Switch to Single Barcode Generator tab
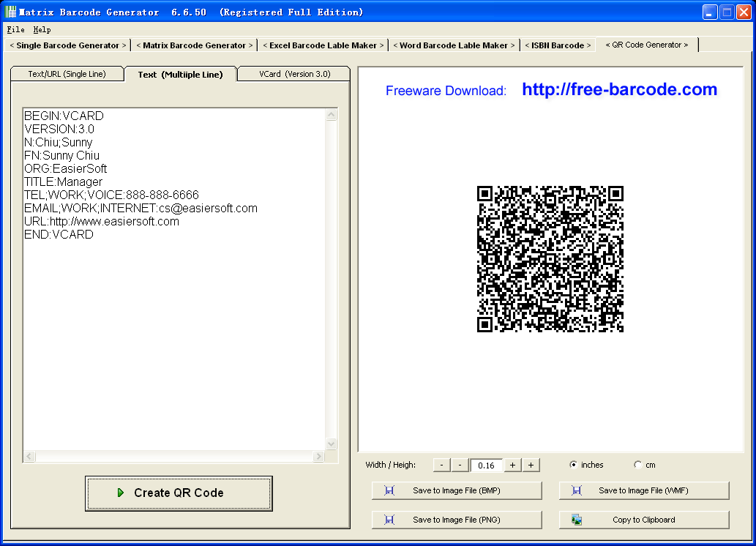Viewport: 756px width, 546px height. 68,45
